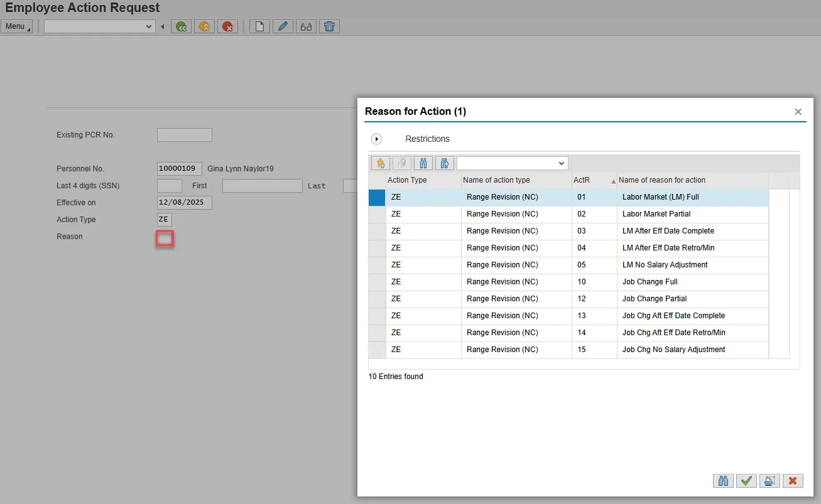Click the print icon in the dialog footer
This screenshot has width=821, height=504.
tap(769, 481)
